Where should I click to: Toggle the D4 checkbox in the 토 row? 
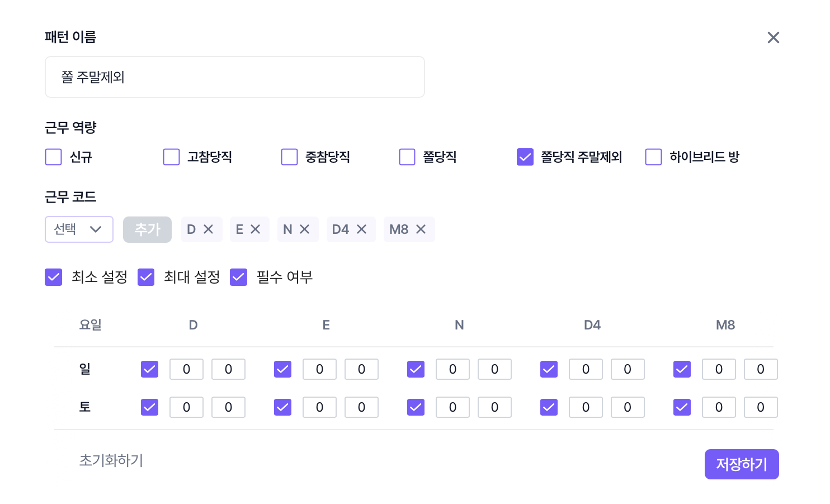549,407
